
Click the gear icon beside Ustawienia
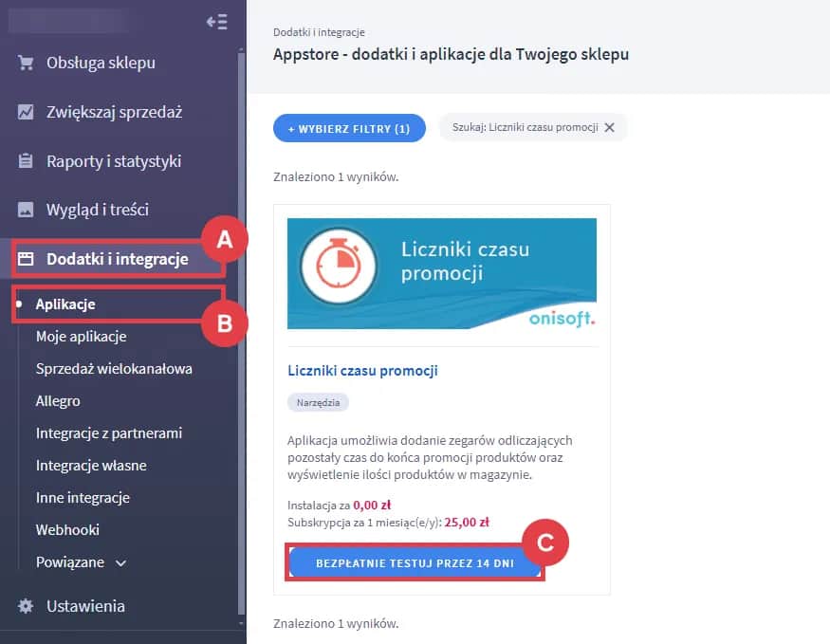click(x=26, y=606)
